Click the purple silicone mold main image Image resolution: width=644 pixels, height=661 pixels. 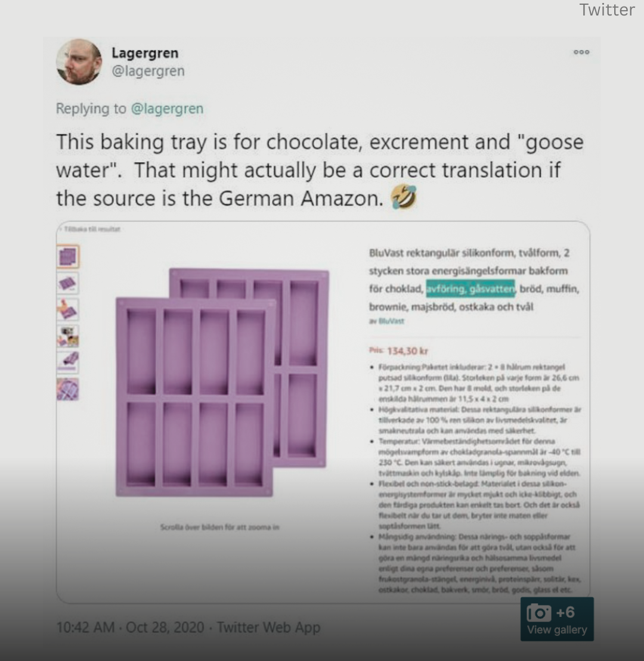[x=222, y=382]
